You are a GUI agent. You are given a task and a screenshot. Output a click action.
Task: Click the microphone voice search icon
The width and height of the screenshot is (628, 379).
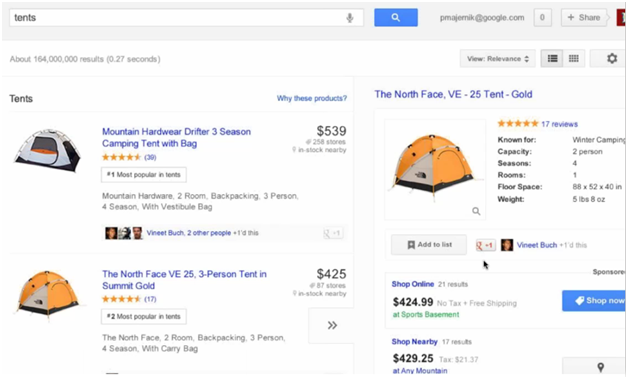pyautogui.click(x=350, y=18)
